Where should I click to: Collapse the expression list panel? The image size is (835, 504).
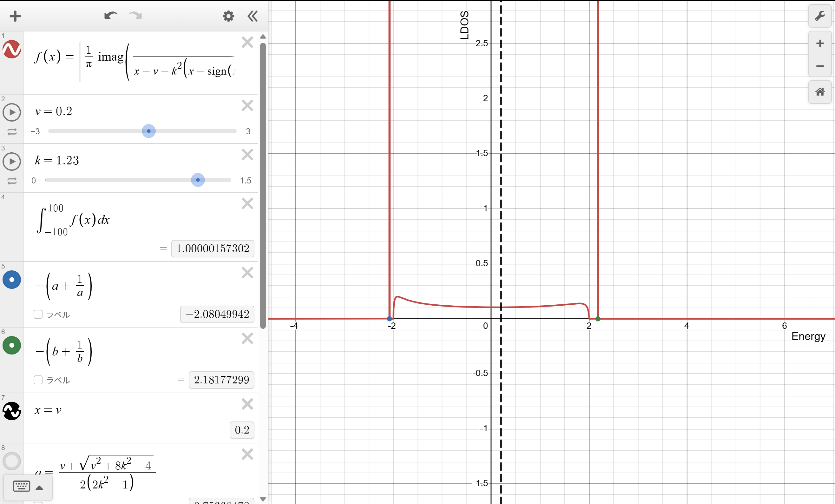click(x=253, y=16)
